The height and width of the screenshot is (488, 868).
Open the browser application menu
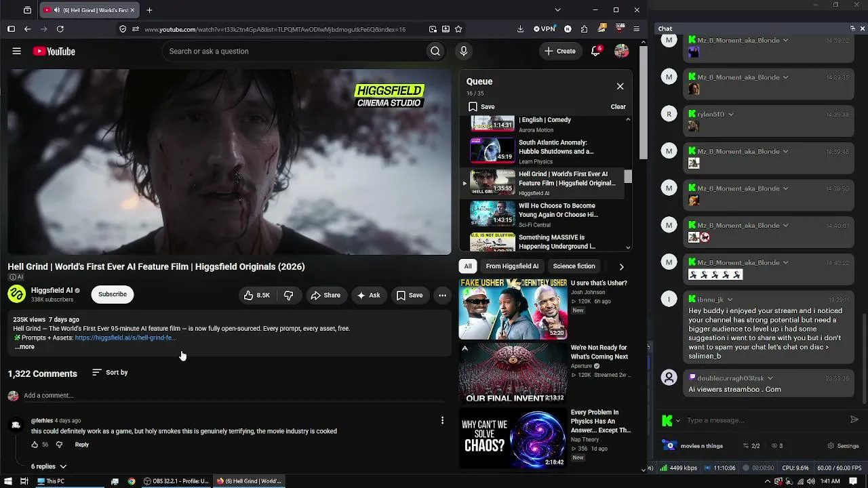click(x=636, y=29)
